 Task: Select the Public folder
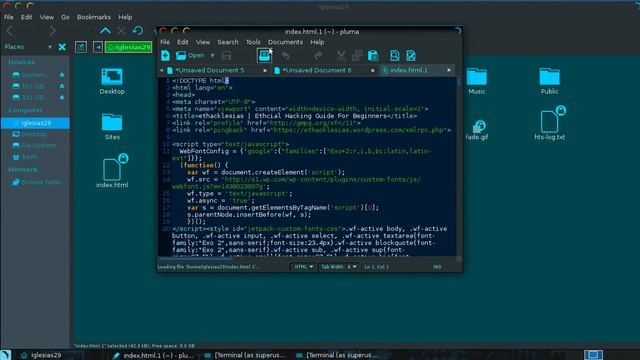click(549, 81)
